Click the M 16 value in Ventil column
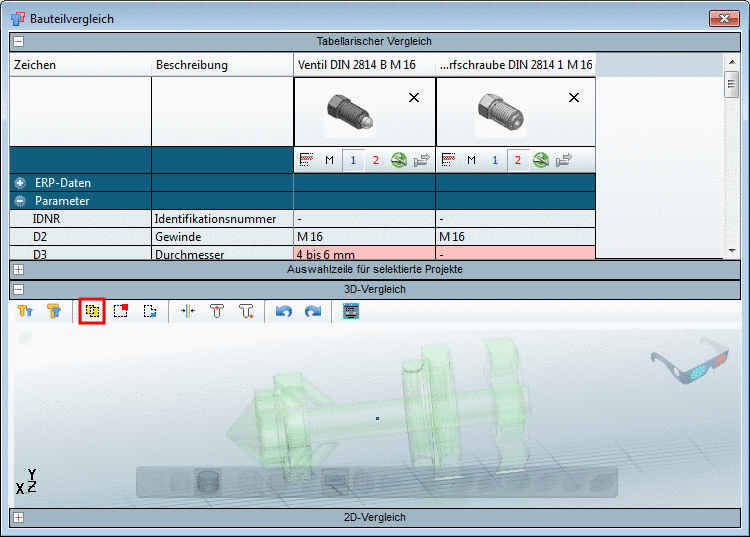 click(364, 237)
